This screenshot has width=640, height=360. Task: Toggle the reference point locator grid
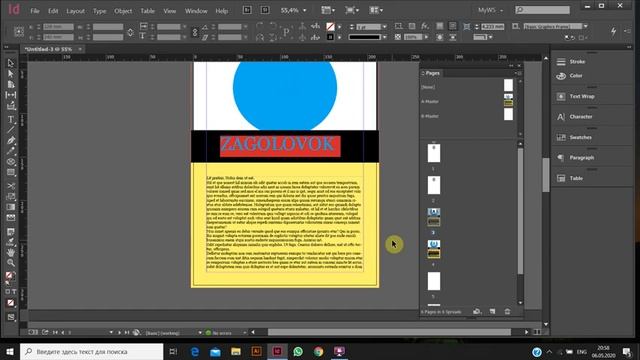[x=19, y=32]
